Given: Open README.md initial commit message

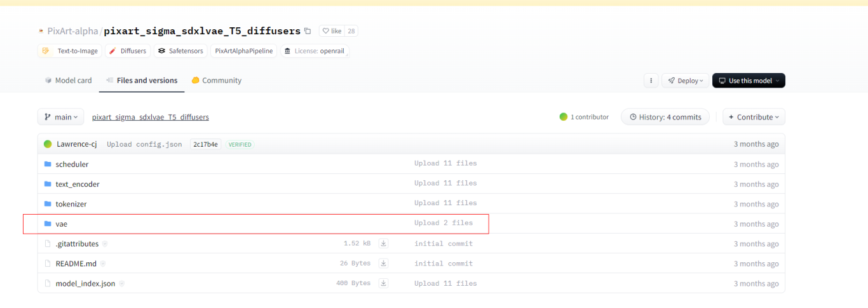Looking at the screenshot, I should [x=444, y=263].
